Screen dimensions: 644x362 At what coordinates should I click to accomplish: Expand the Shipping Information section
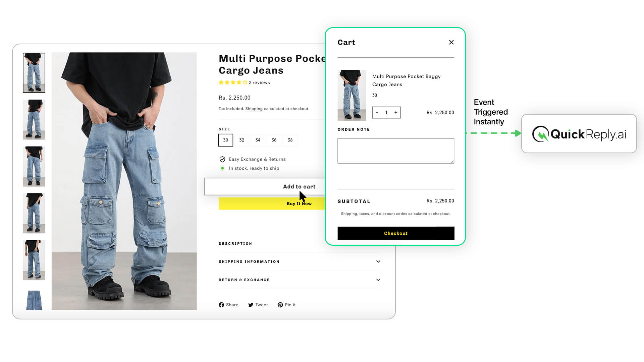click(299, 261)
